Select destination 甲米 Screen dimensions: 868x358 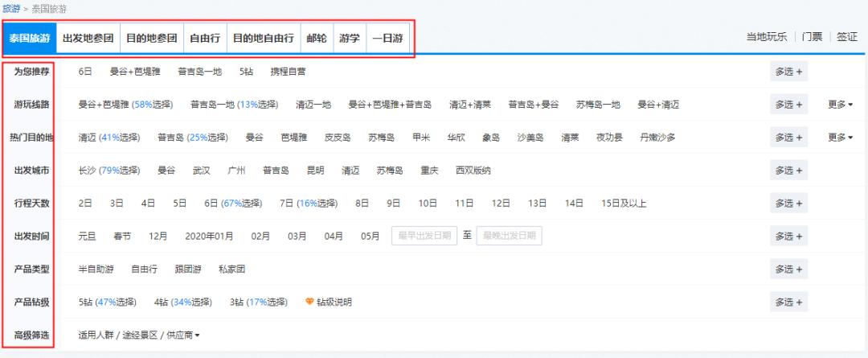point(421,138)
